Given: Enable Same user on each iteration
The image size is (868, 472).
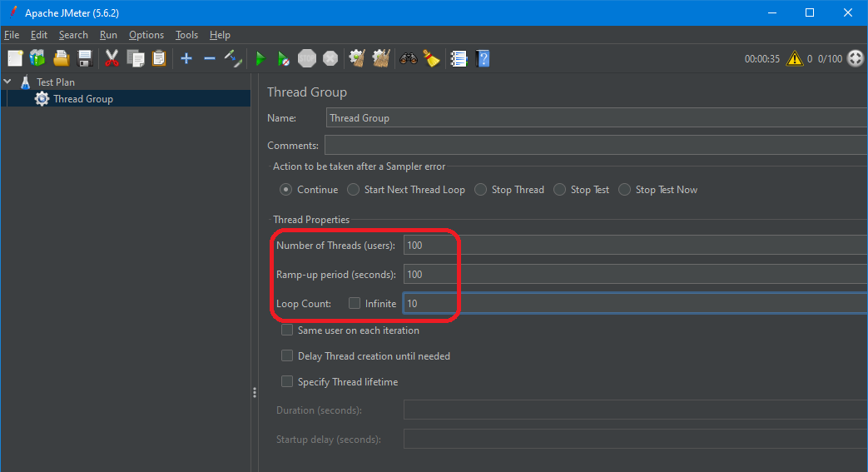Looking at the screenshot, I should (x=287, y=330).
